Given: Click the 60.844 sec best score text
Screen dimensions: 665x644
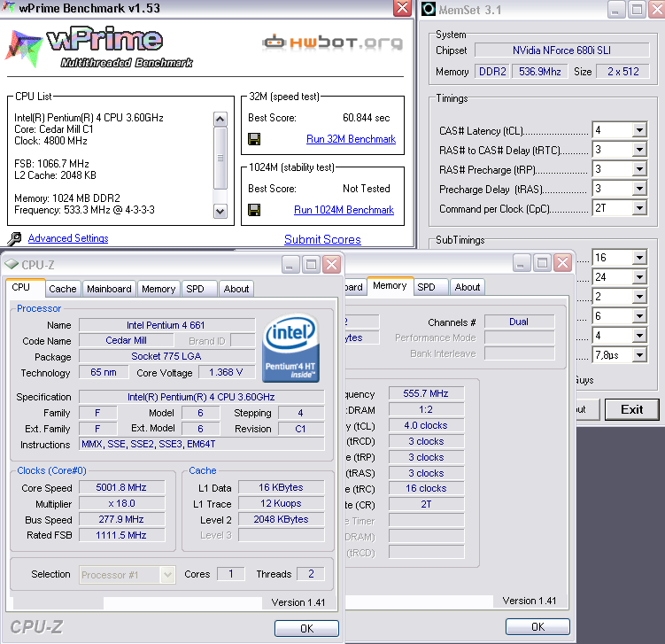Looking at the screenshot, I should tap(366, 118).
